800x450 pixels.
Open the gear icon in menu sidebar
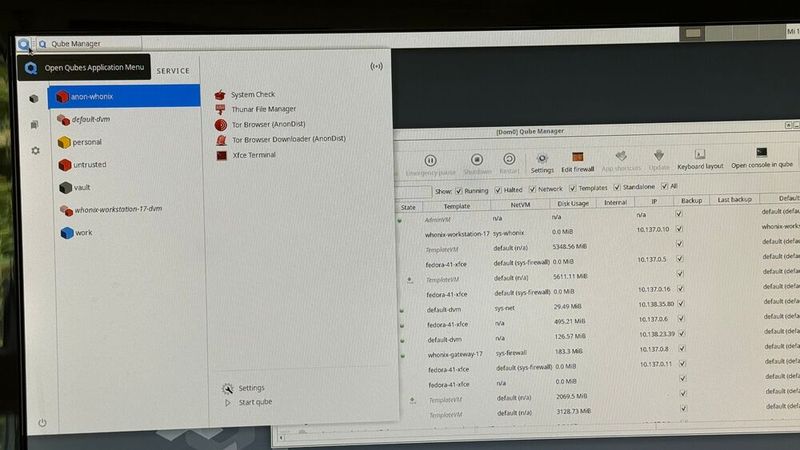(x=35, y=151)
